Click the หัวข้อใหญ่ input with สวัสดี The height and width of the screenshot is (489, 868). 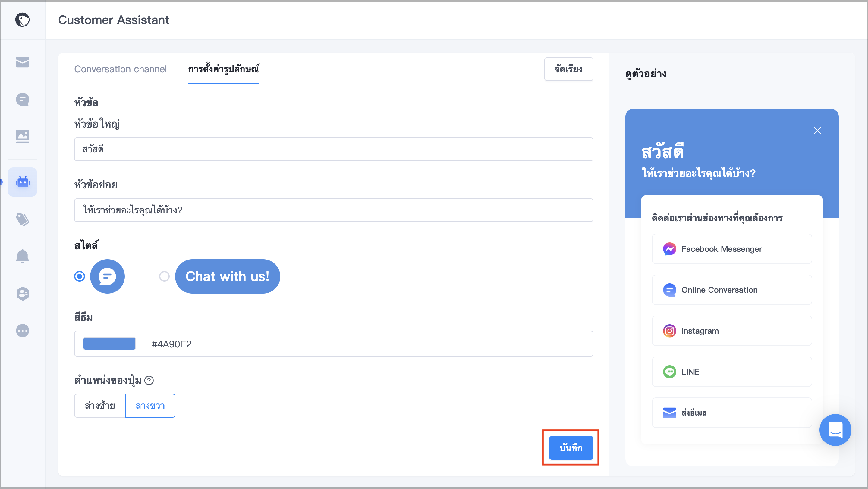pyautogui.click(x=333, y=149)
